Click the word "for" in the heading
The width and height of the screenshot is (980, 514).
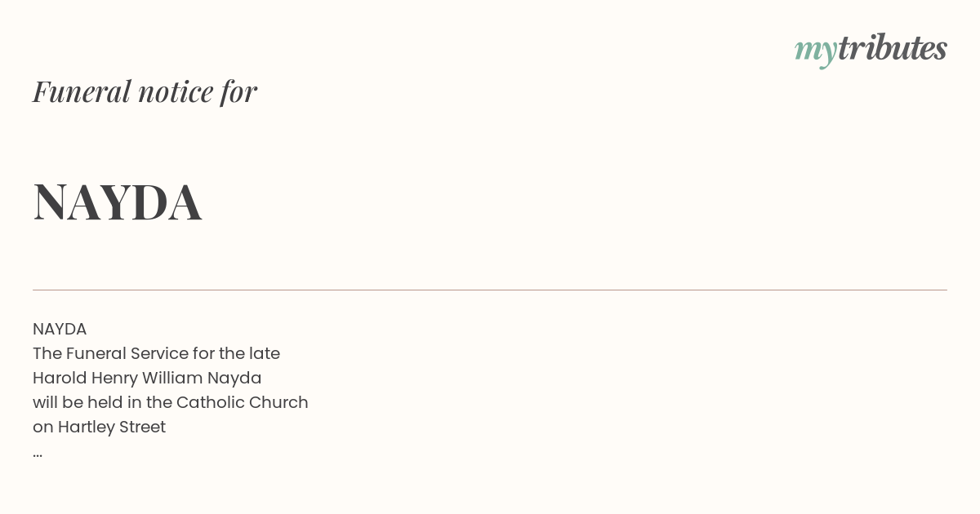[238, 92]
